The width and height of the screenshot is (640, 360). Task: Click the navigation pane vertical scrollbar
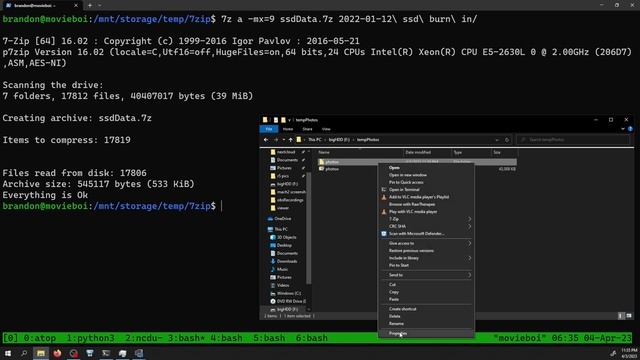point(309,227)
